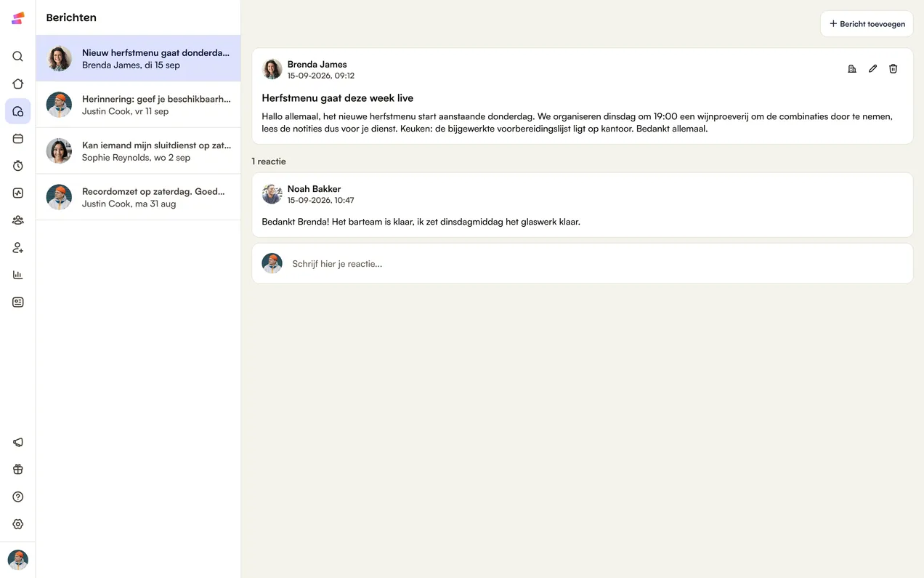
Task: Open the bar chart reports icon
Action: 18,275
